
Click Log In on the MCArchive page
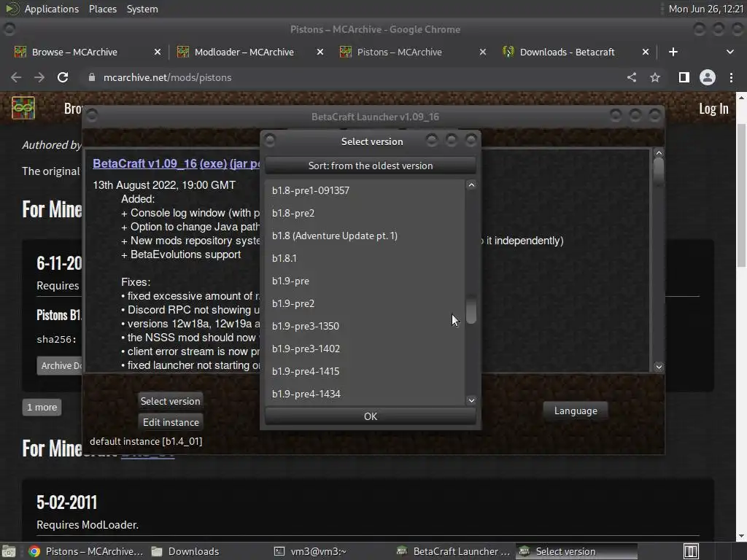[713, 109]
